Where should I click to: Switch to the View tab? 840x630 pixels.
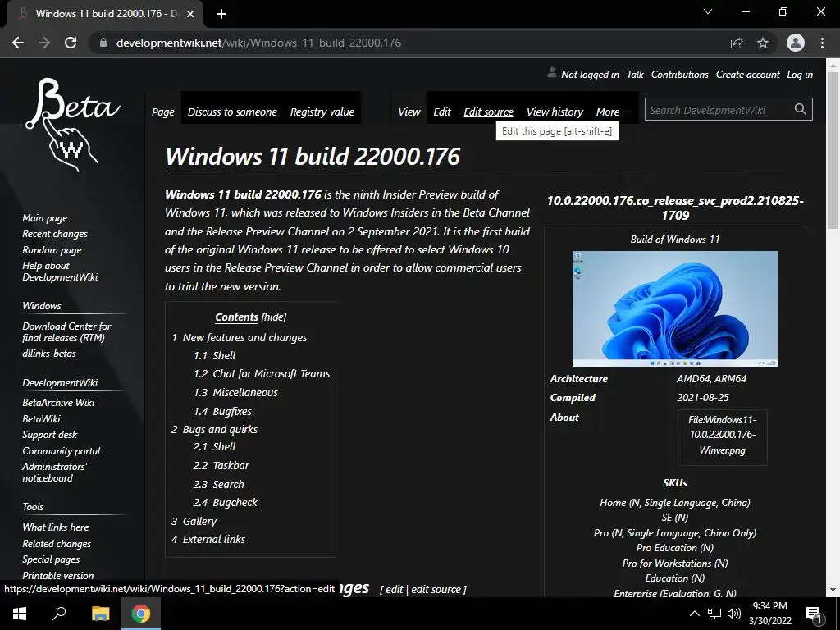(409, 112)
